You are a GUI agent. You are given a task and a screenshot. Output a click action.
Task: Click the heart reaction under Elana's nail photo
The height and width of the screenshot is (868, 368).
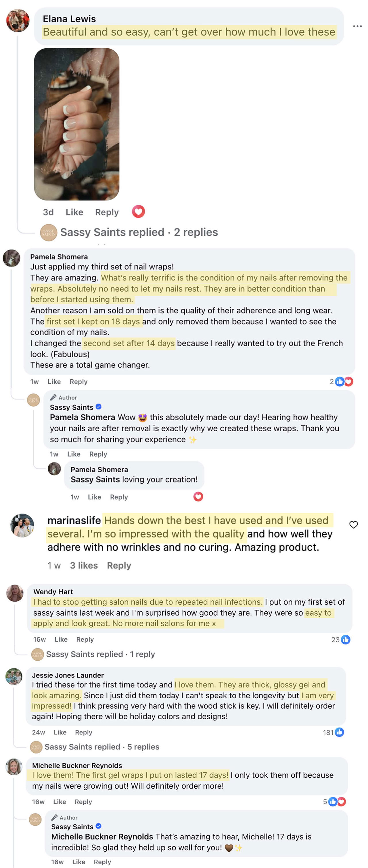click(x=138, y=212)
